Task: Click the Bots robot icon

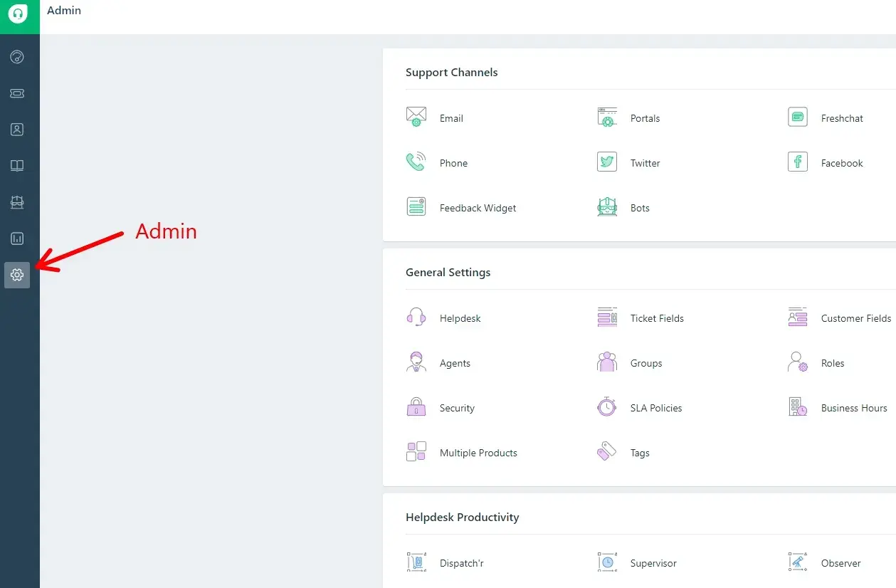Action: pyautogui.click(x=607, y=206)
